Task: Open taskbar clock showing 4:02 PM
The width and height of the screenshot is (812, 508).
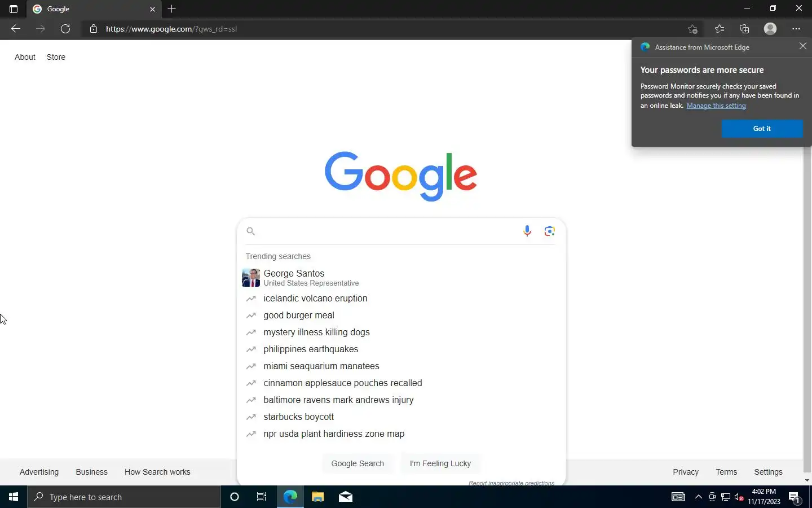Action: pyautogui.click(x=764, y=497)
